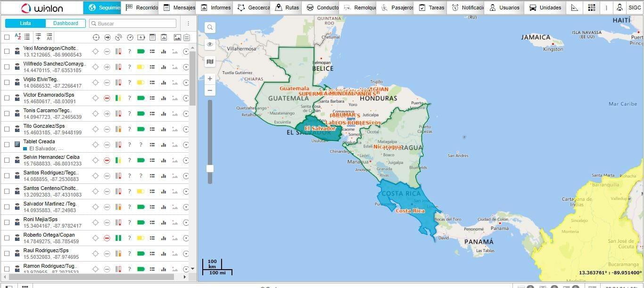Image resolution: width=644 pixels, height=288 pixels.
Task: Click the SIGC account name
Action: (x=635, y=8)
